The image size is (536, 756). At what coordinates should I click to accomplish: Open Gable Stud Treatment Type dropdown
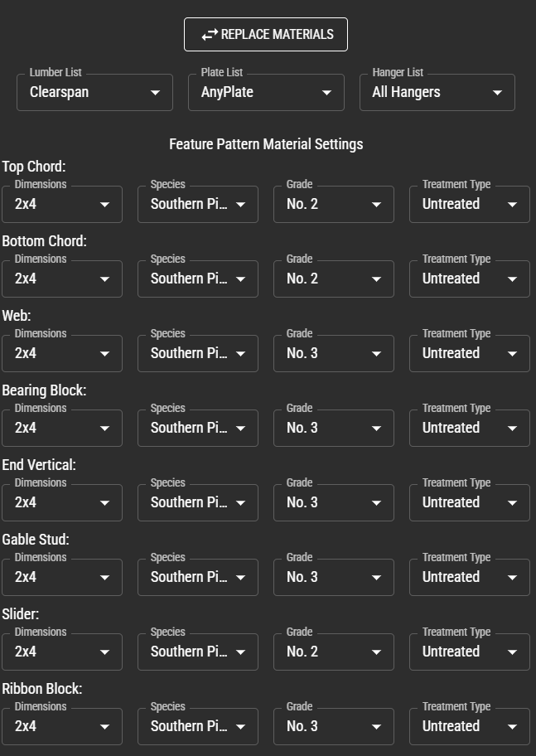click(x=470, y=577)
